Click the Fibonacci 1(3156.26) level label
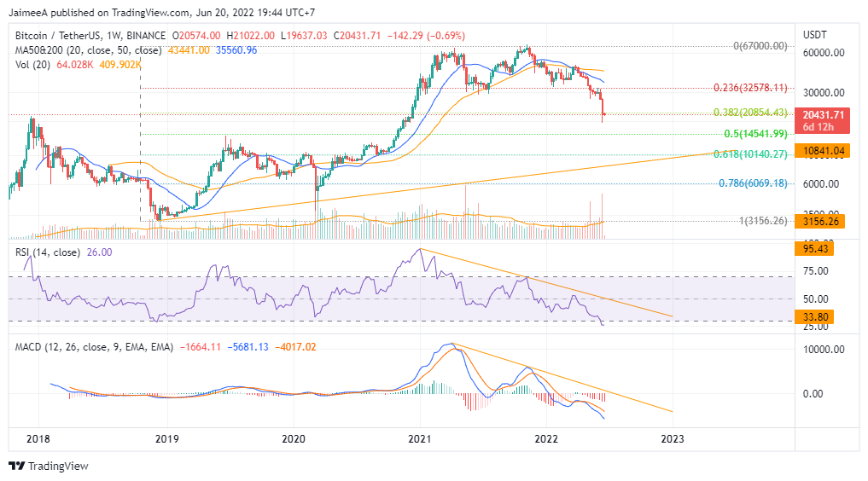This screenshot has width=868, height=481. point(763,221)
